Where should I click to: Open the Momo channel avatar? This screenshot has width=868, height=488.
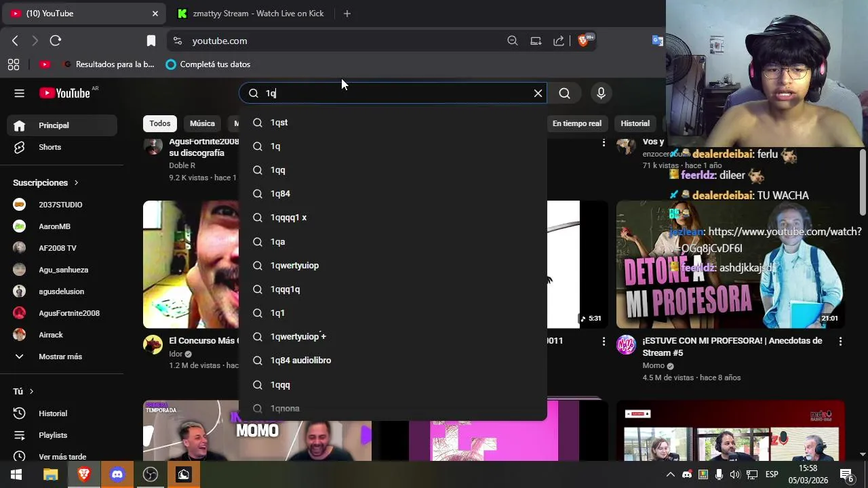626,345
